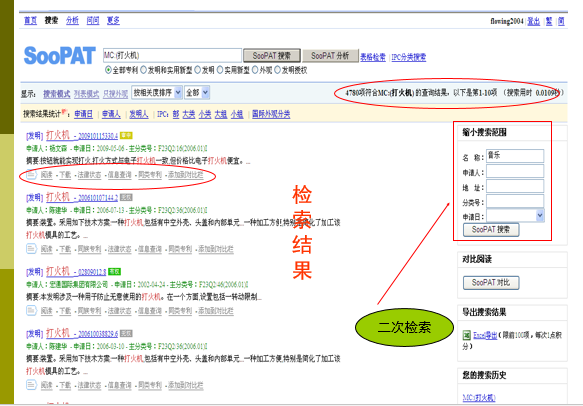
Task: Click 下载 under patent 200910115330.4
Action: [x=65, y=174]
